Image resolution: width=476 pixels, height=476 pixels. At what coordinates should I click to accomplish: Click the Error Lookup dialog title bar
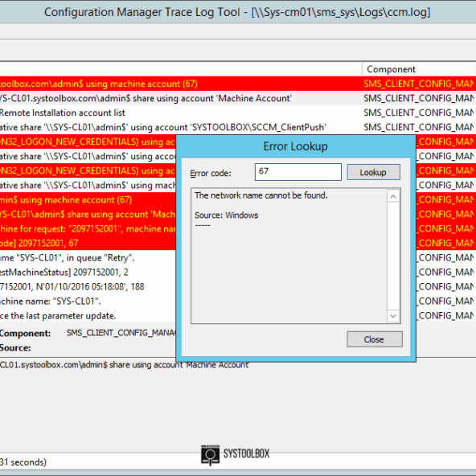tap(295, 146)
